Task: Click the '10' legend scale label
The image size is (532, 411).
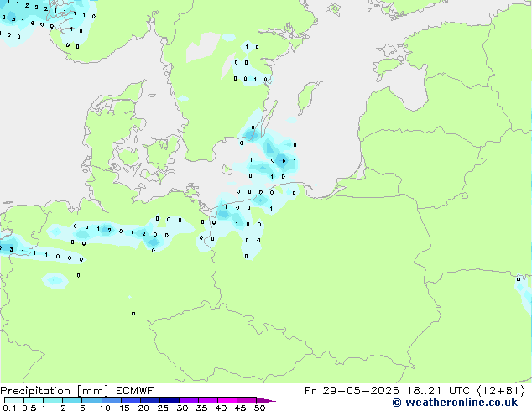Action: (x=105, y=408)
